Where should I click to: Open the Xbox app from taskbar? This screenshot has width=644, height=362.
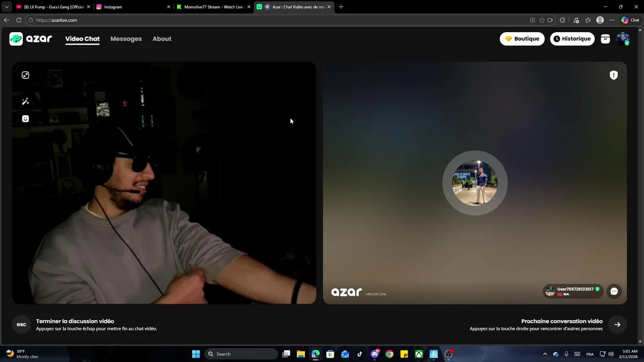point(419,354)
